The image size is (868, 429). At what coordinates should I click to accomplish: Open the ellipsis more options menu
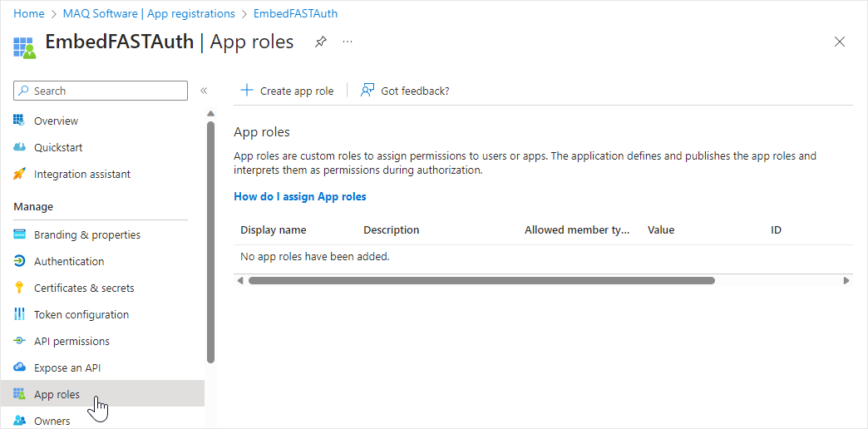pyautogui.click(x=348, y=42)
